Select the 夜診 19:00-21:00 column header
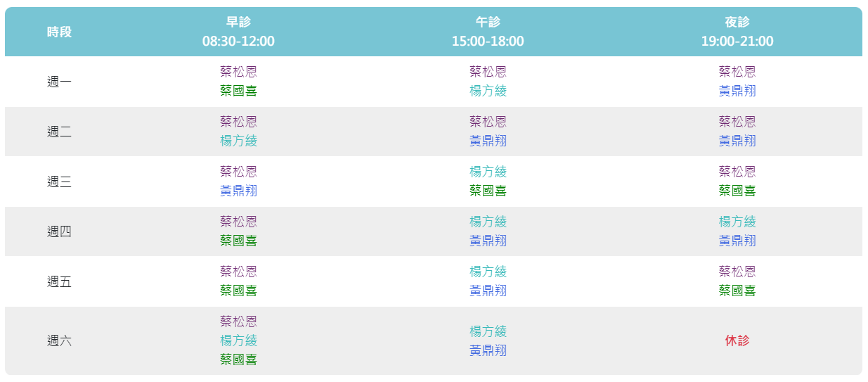 click(x=737, y=32)
